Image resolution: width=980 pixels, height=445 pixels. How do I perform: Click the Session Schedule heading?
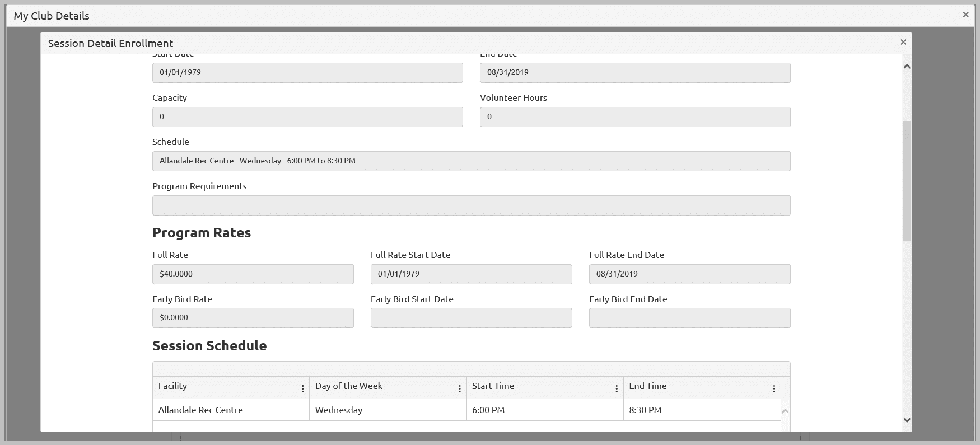tap(209, 346)
